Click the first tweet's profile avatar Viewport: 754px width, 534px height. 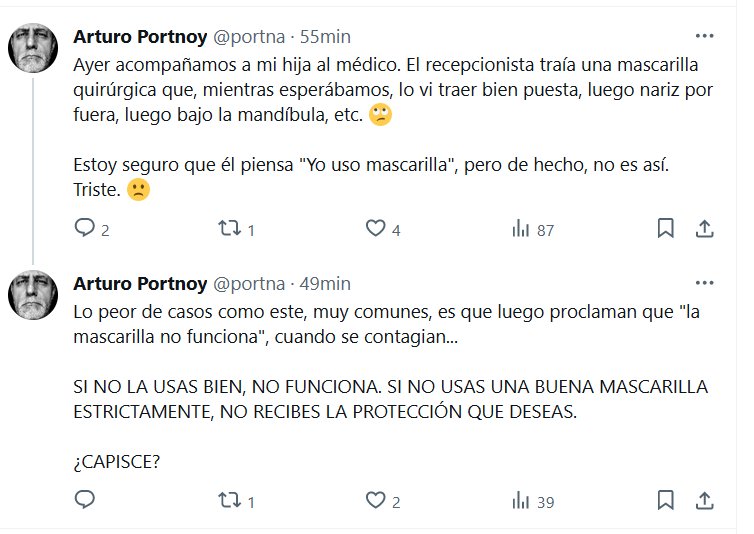point(33,47)
